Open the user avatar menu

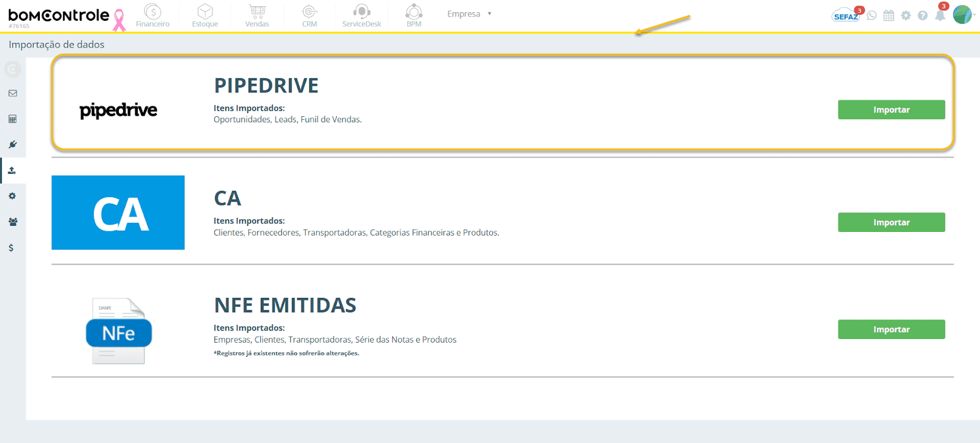coord(962,14)
